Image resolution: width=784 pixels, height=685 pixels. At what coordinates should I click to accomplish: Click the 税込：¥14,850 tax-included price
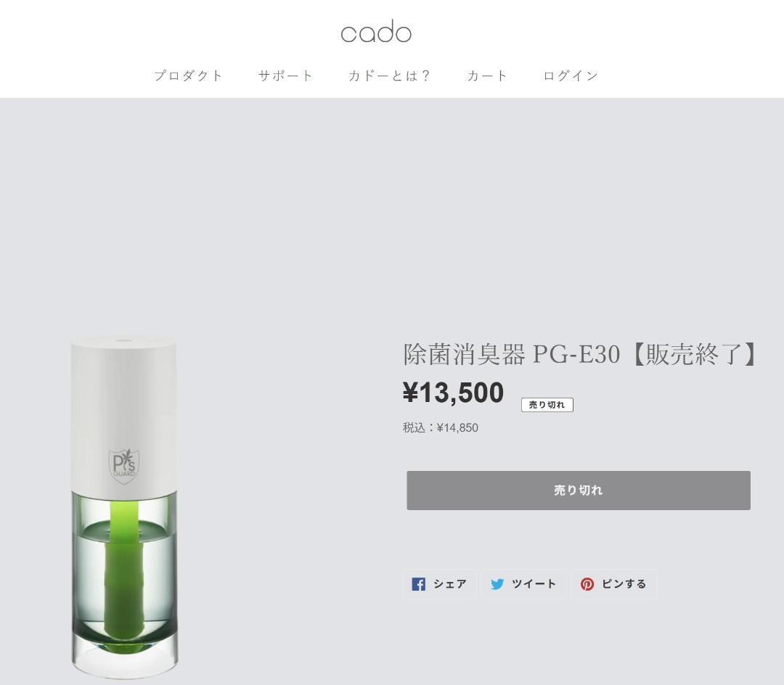click(441, 427)
